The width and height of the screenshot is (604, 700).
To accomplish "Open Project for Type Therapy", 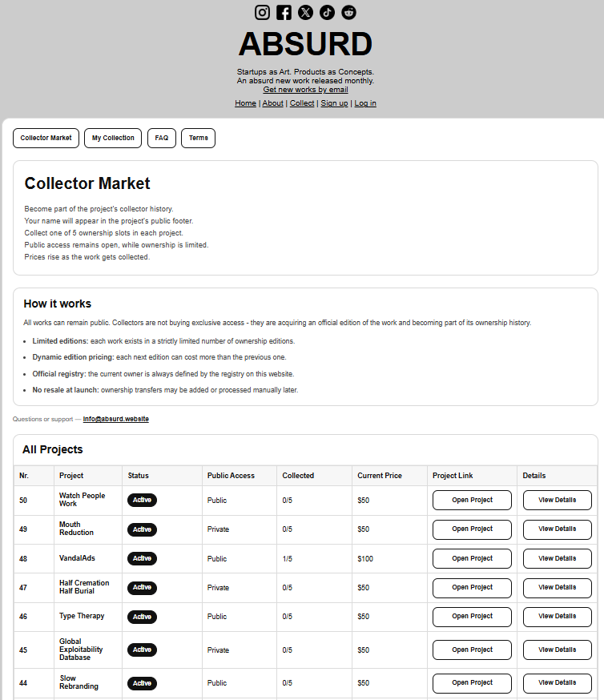I will (x=472, y=617).
